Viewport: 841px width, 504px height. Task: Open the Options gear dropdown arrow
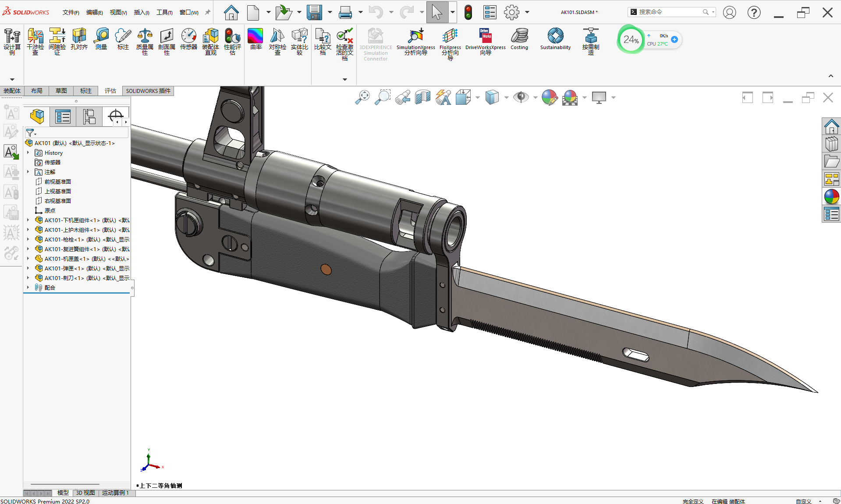pyautogui.click(x=527, y=12)
